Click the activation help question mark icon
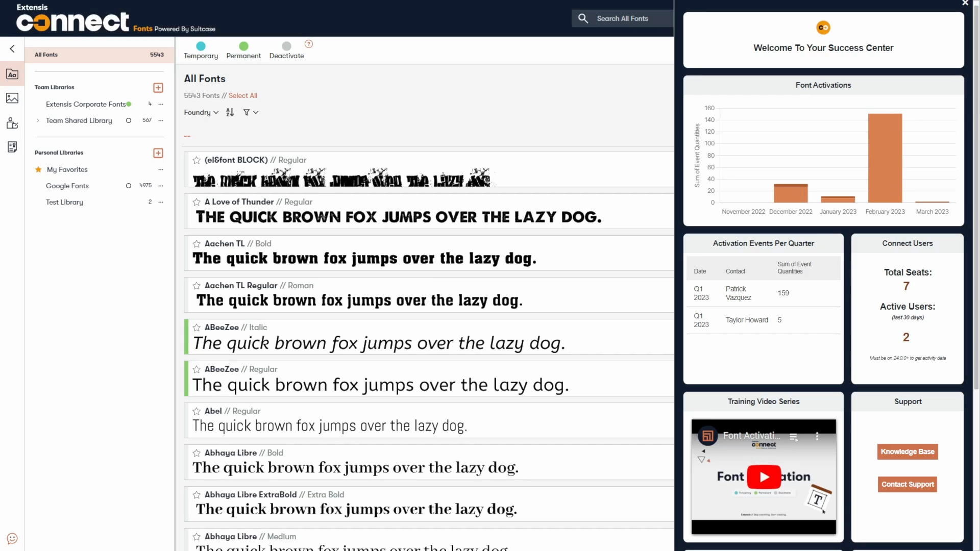This screenshot has height=551, width=980. point(309,44)
